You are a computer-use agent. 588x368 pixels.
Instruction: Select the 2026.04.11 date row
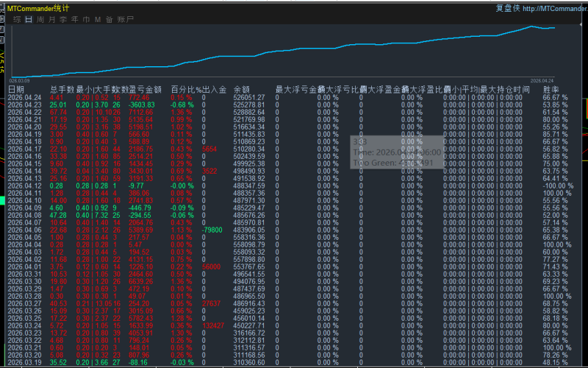(x=24, y=194)
